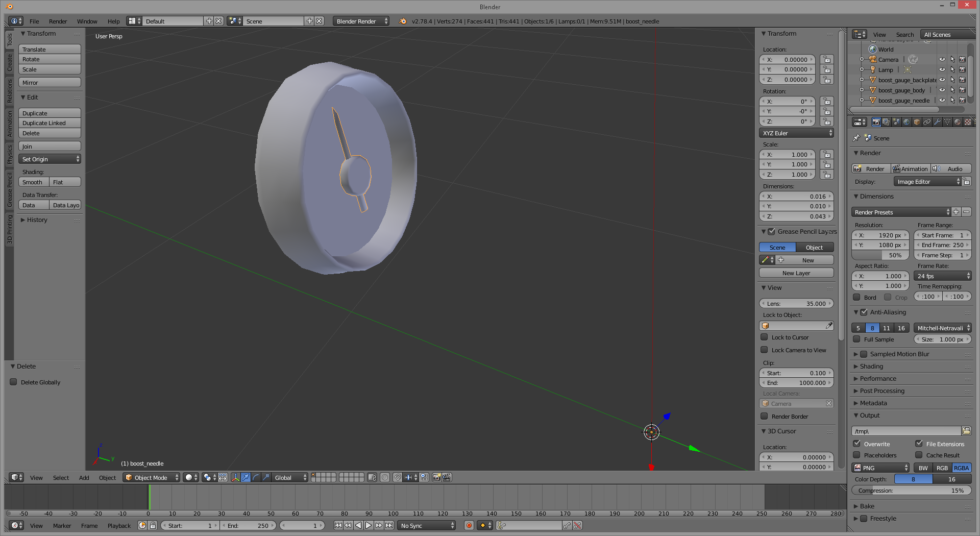Toggle visibility eye for boost_gauge_body
The image size is (980, 536).
(x=942, y=90)
